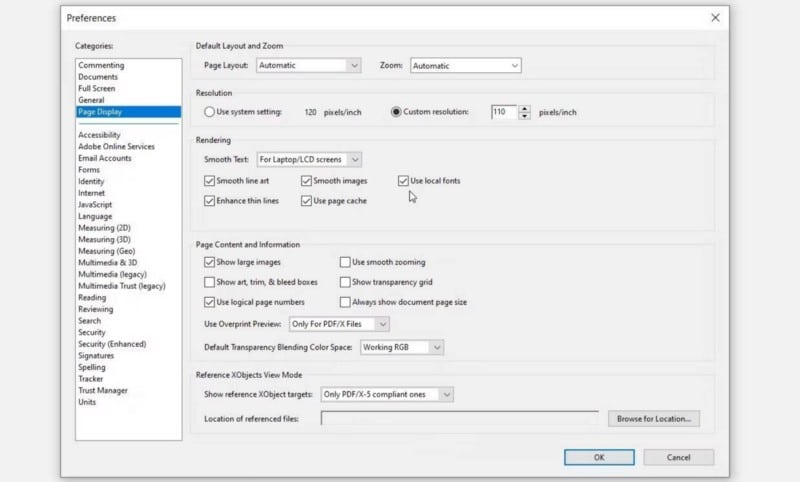Close the Preferences dialog with X
Screen dimensions: 800x482
point(715,18)
